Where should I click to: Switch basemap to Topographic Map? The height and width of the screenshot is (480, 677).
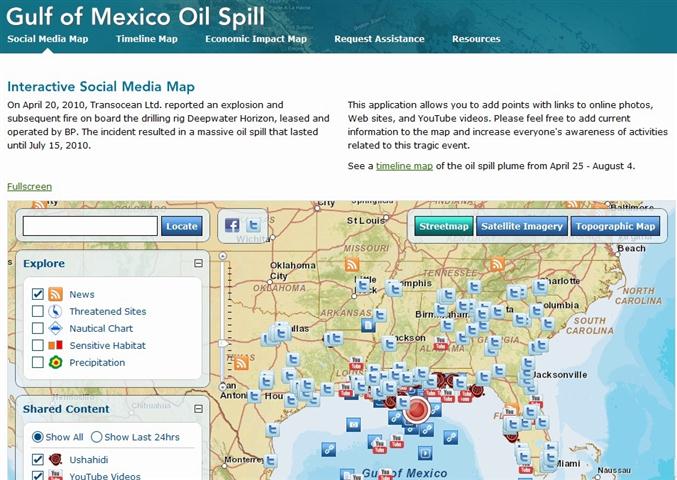click(615, 226)
